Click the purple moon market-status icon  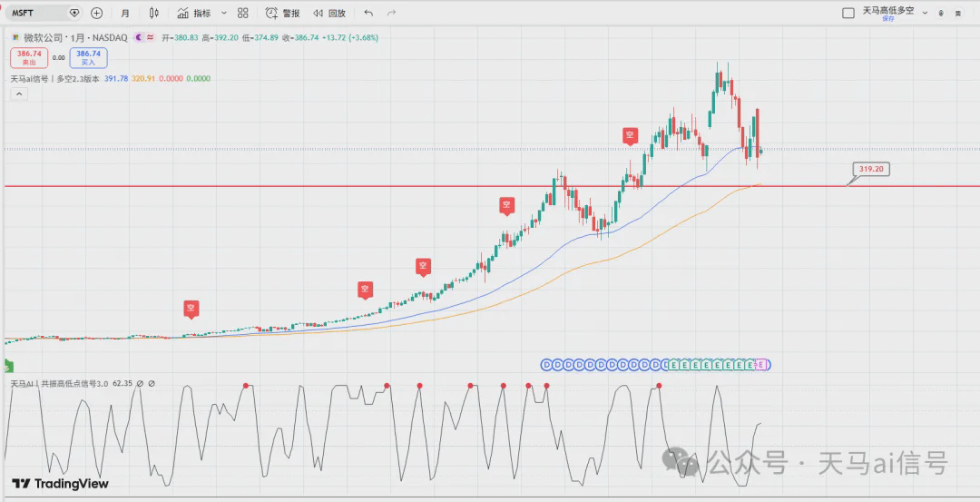(140, 37)
